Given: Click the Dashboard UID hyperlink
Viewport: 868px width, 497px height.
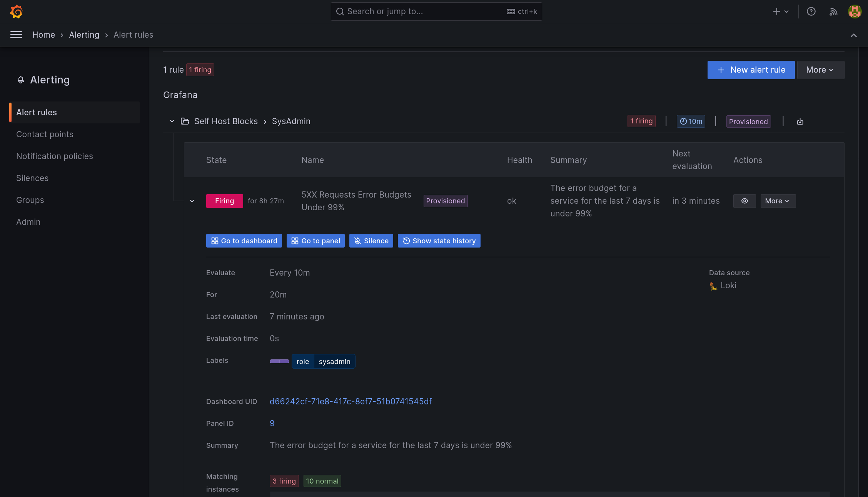Looking at the screenshot, I should pos(351,401).
